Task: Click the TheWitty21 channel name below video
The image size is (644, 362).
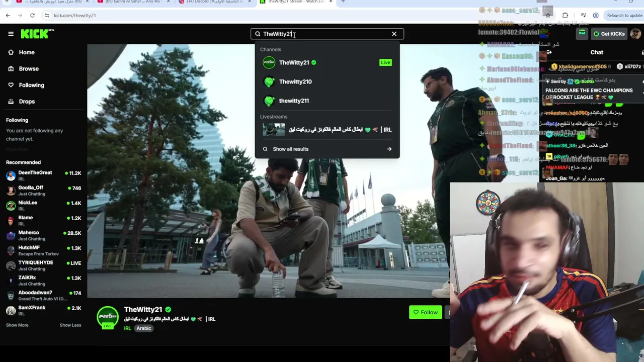Action: point(143,310)
